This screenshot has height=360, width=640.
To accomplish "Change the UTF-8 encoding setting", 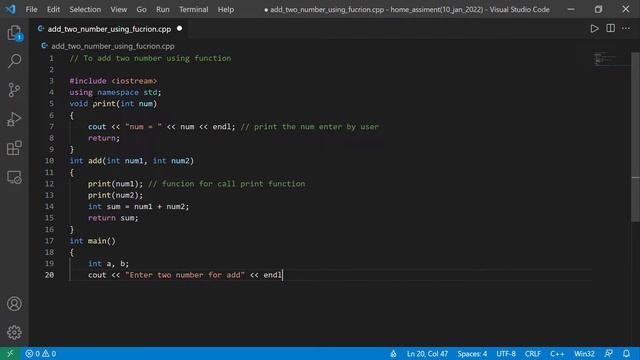I will coord(506,353).
